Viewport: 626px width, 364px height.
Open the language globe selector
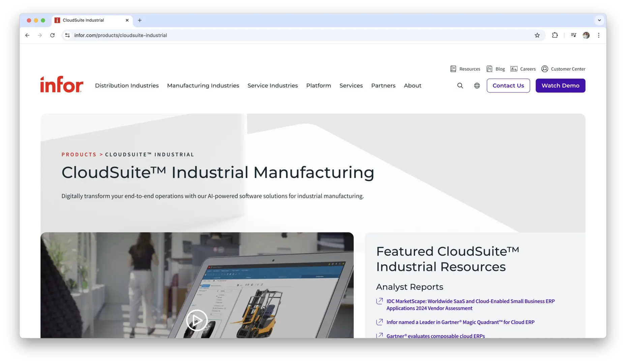point(477,86)
